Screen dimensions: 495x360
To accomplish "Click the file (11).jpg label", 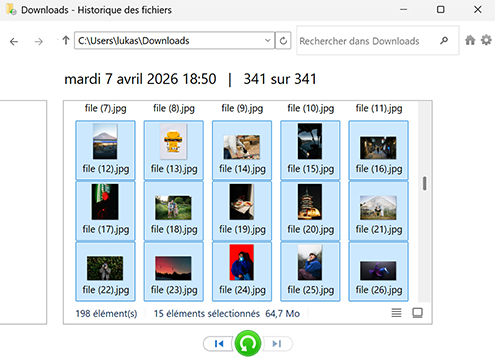I will tap(379, 108).
